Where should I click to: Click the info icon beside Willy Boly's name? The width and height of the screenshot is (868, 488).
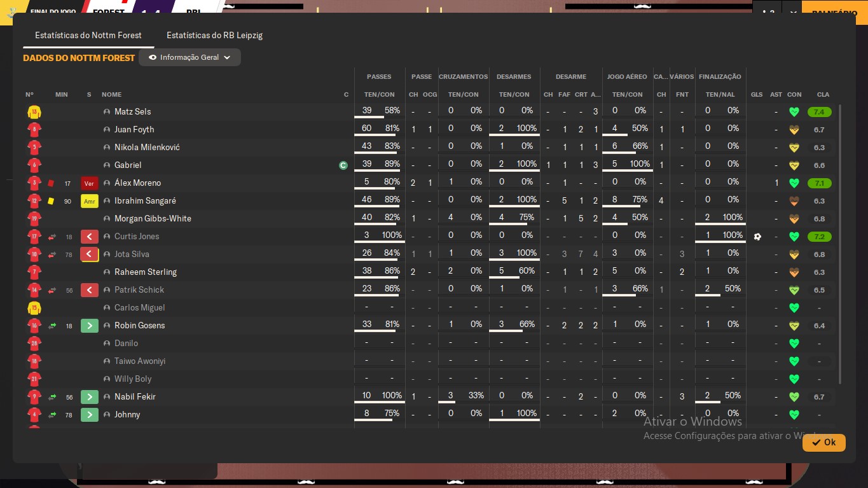coord(107,379)
